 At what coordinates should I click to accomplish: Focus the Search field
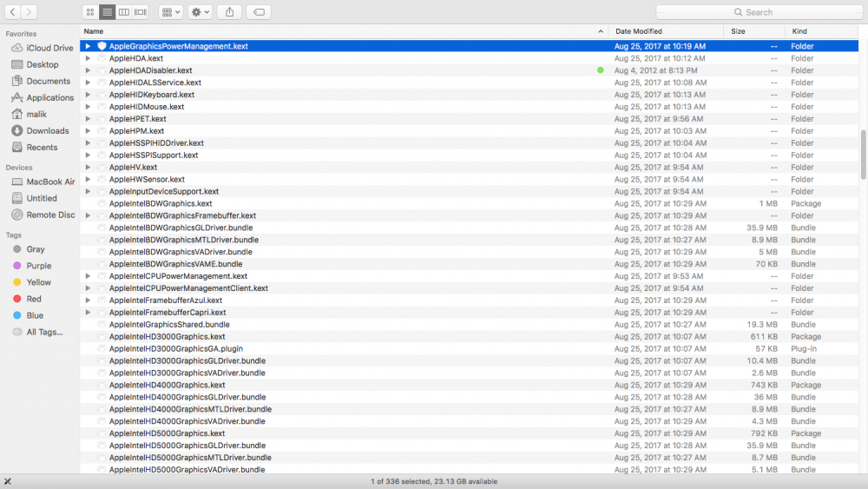[759, 12]
